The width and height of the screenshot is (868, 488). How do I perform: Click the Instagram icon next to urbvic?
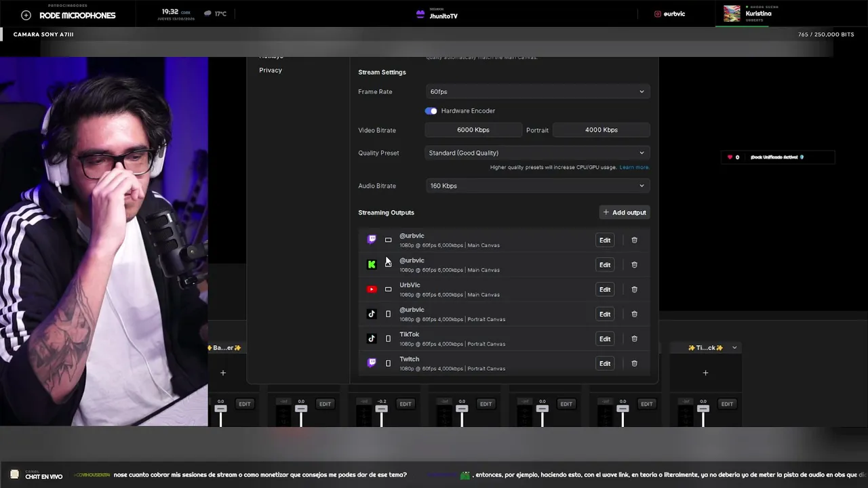[x=657, y=14]
